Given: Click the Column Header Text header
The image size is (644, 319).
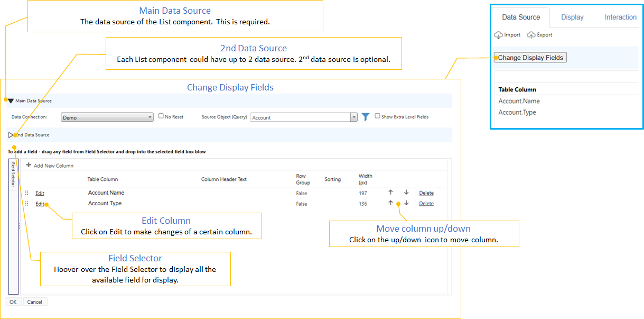Looking at the screenshot, I should pyautogui.click(x=224, y=179).
